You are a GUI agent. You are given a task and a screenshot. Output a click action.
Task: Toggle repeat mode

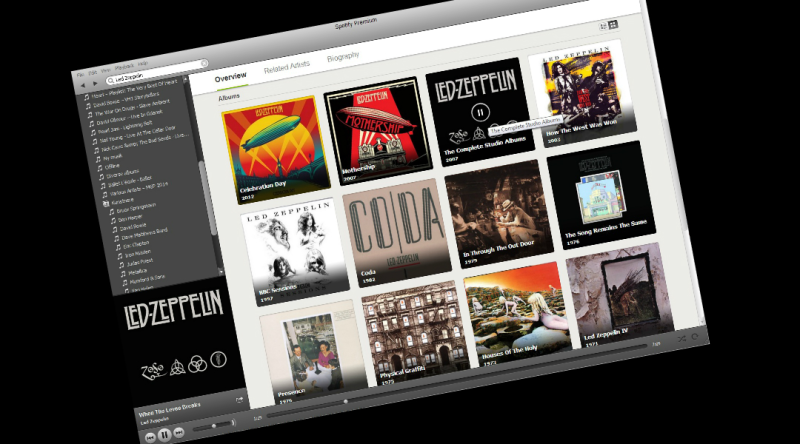pyautogui.click(x=694, y=337)
